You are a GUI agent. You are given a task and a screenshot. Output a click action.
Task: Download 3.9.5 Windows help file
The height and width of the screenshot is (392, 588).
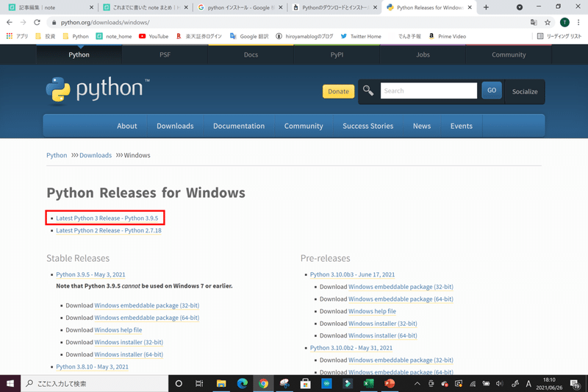118,329
